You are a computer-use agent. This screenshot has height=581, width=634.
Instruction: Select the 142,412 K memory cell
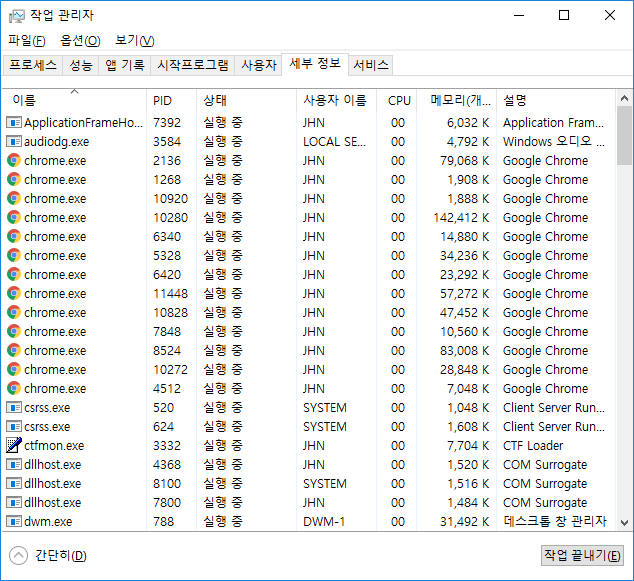click(461, 218)
